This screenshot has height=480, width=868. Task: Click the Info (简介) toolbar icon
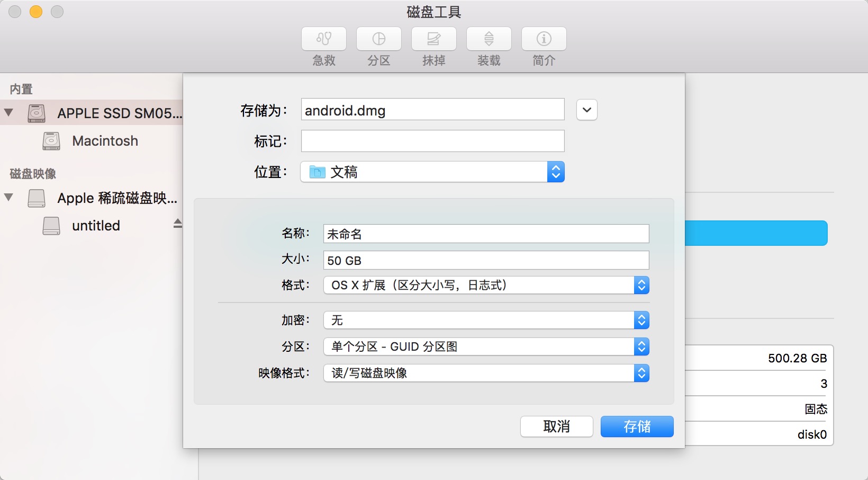pyautogui.click(x=544, y=39)
